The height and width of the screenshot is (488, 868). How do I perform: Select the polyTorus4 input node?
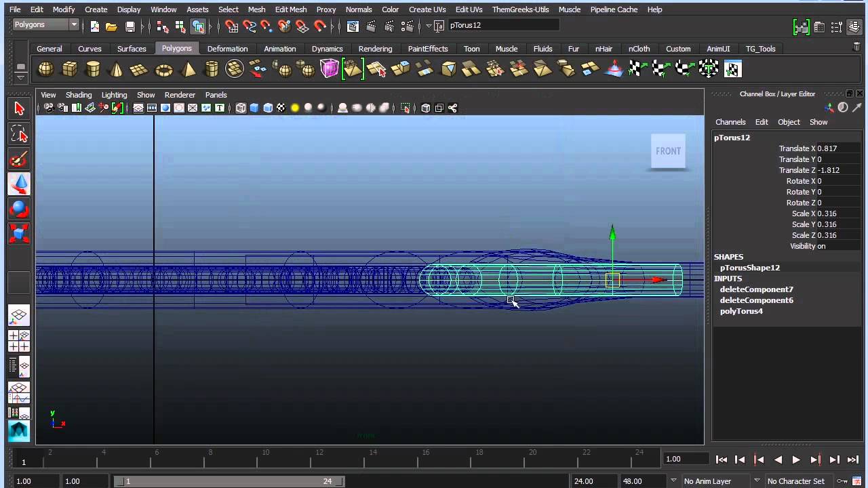coord(741,311)
